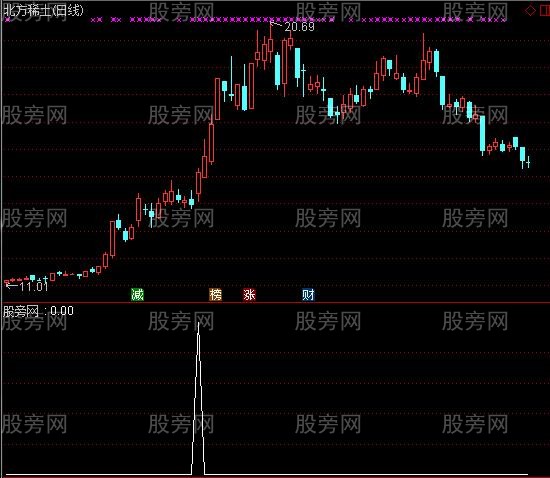550x478 pixels.
Task: Click the 11.01 low price label
Action: [x=33, y=287]
